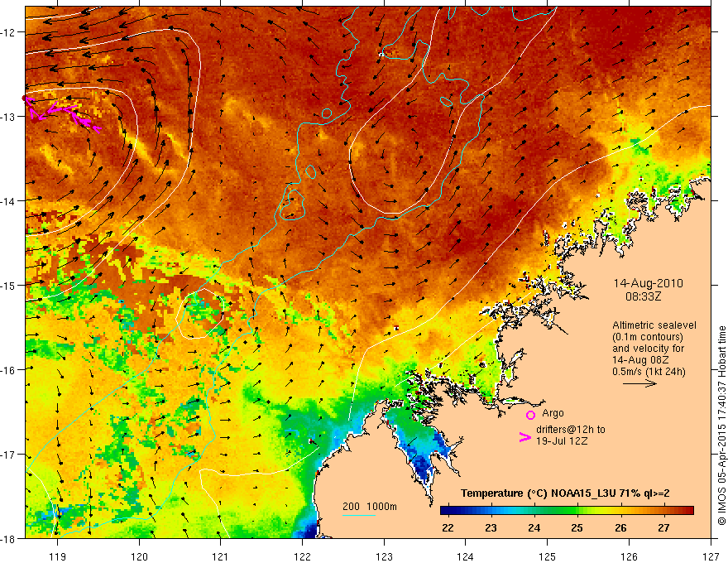Screen dimensions: 728x563
Task: Click the colorbar label 25
Action: click(x=577, y=527)
